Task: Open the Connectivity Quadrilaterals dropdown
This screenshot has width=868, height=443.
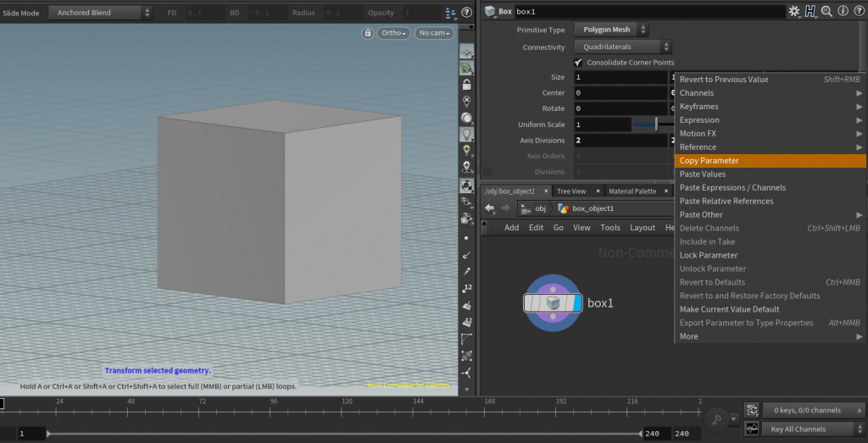Action: (623, 47)
